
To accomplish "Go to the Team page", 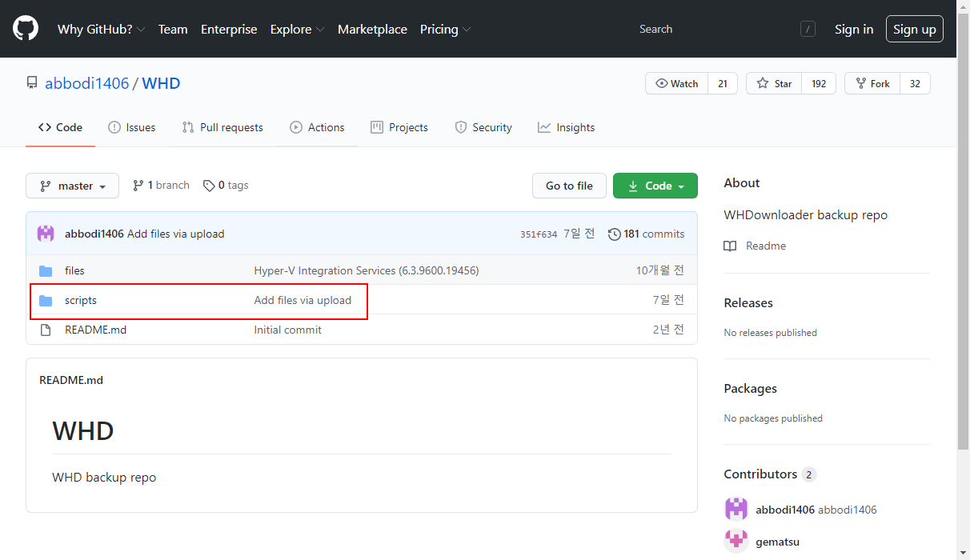I will [x=173, y=29].
